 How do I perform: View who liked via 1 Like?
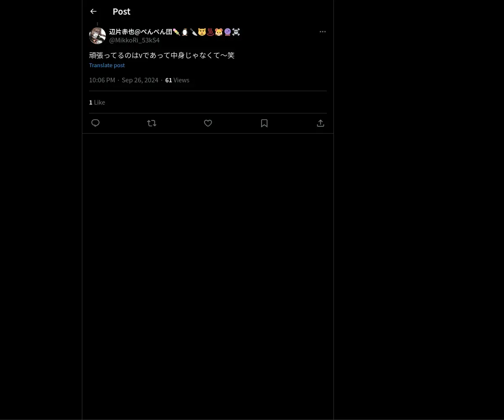pyautogui.click(x=97, y=102)
